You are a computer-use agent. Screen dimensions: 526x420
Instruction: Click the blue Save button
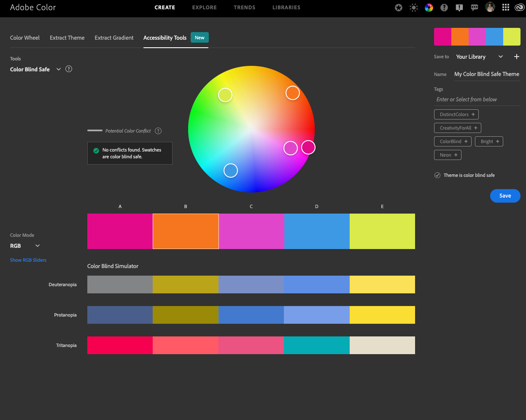point(505,195)
